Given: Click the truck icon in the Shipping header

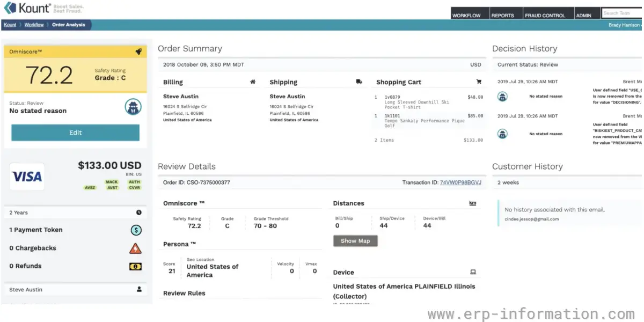Looking at the screenshot, I should pos(359,82).
